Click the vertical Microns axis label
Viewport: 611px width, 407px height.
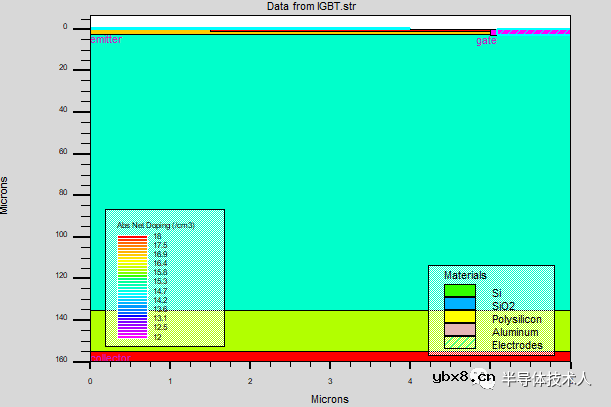click(7, 194)
